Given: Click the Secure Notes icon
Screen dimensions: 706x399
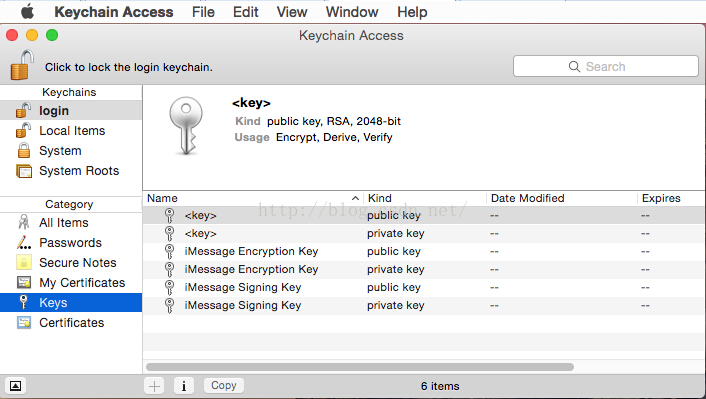Looking at the screenshot, I should pyautogui.click(x=24, y=263).
